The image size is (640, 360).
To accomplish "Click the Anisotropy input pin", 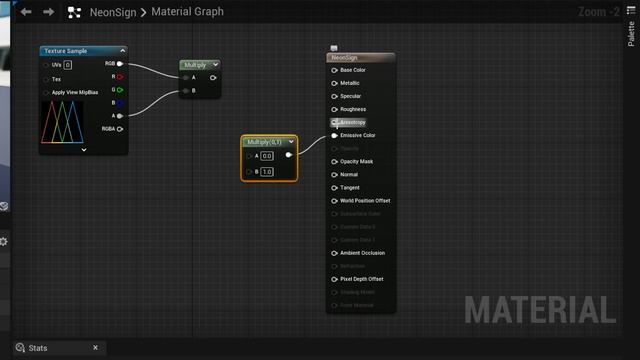I will tap(334, 122).
